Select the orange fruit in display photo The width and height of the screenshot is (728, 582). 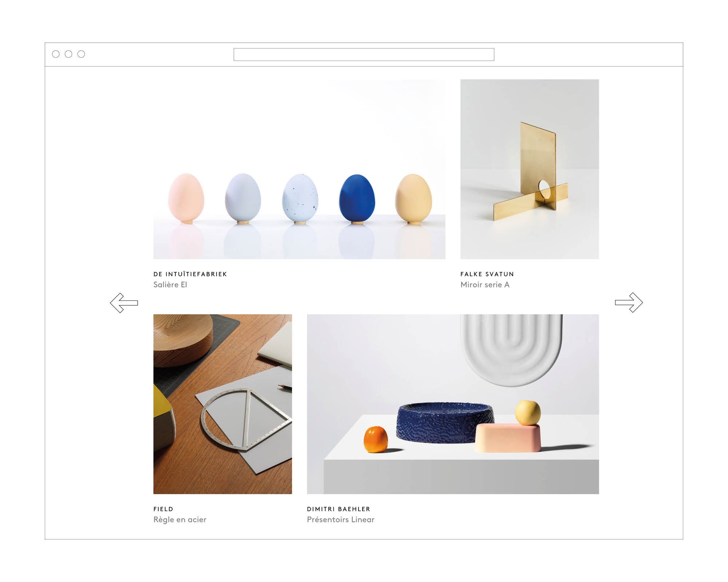[x=376, y=439]
